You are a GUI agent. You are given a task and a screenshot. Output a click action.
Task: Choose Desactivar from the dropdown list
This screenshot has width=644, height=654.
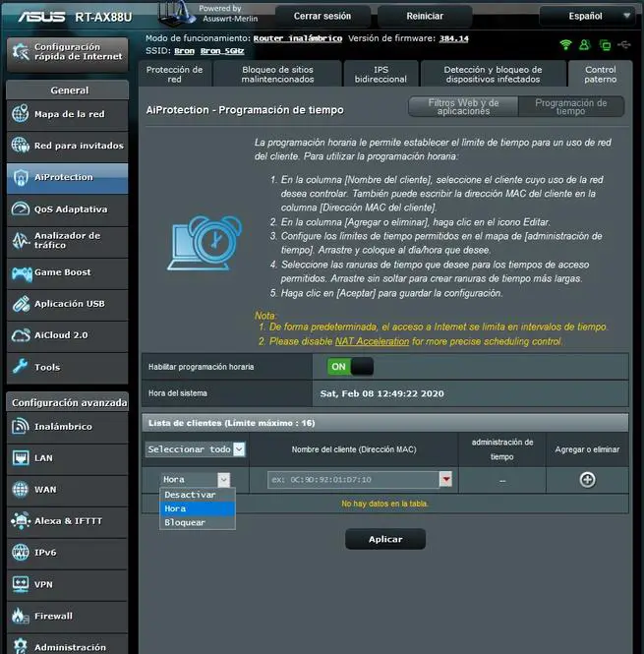(x=198, y=495)
